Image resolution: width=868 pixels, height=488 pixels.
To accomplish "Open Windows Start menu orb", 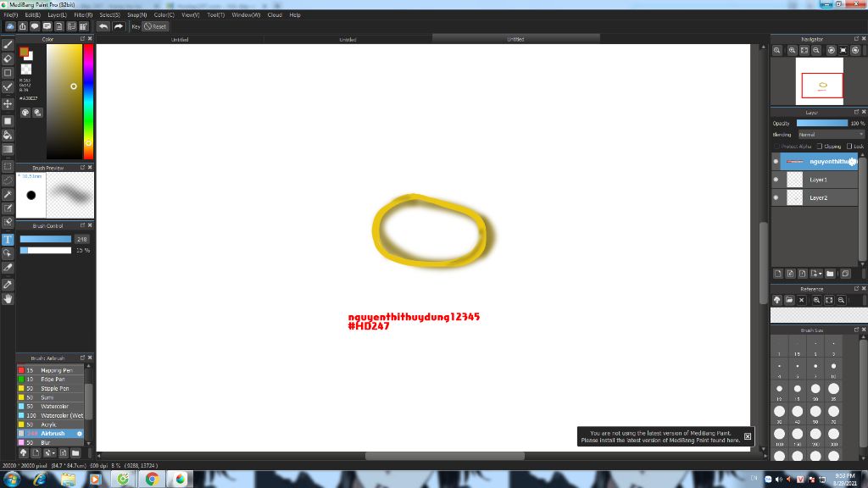I will point(12,480).
